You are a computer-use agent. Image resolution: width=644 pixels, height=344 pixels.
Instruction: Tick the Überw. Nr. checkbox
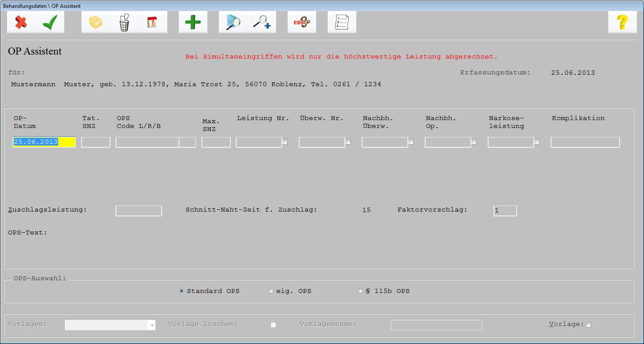348,142
